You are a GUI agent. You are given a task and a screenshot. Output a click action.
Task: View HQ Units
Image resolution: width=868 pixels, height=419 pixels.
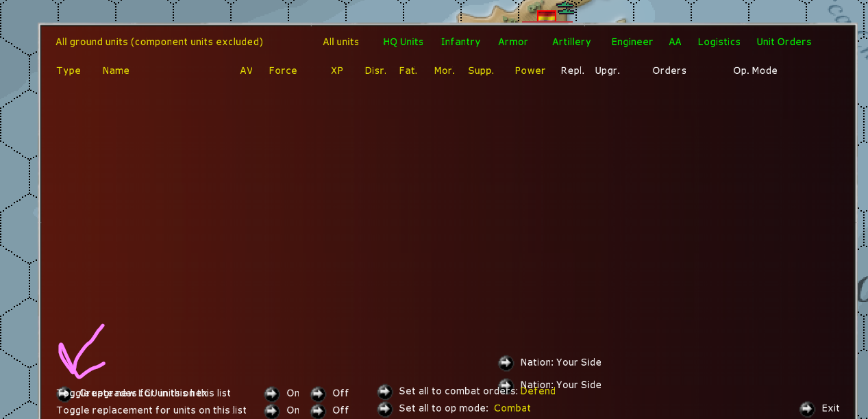click(x=403, y=42)
